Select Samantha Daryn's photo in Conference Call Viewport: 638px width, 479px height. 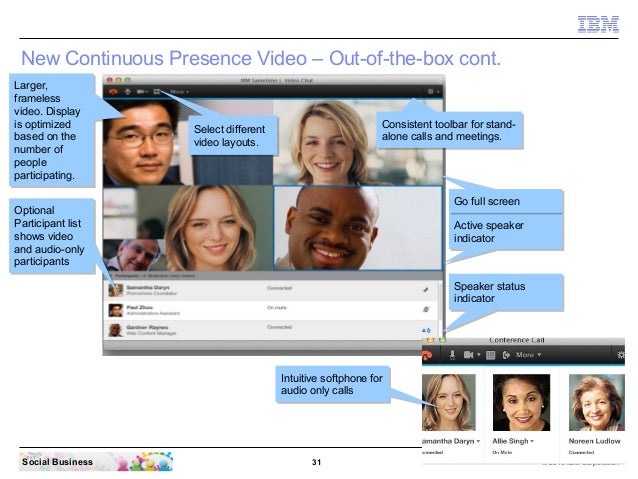point(449,402)
